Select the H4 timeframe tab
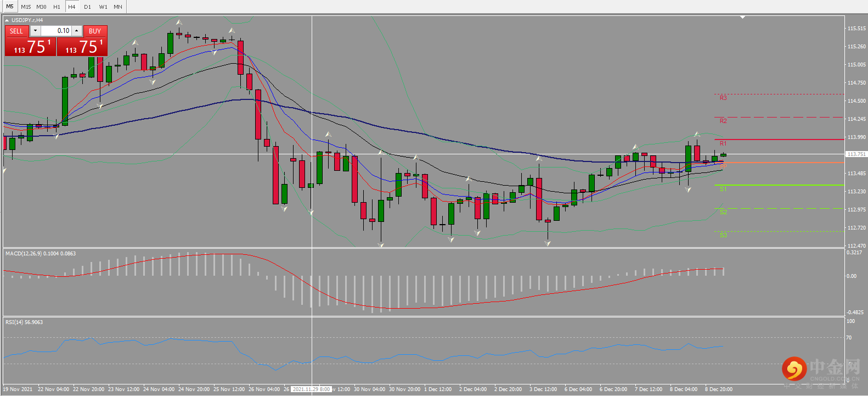The height and width of the screenshot is (396, 868). [x=72, y=7]
